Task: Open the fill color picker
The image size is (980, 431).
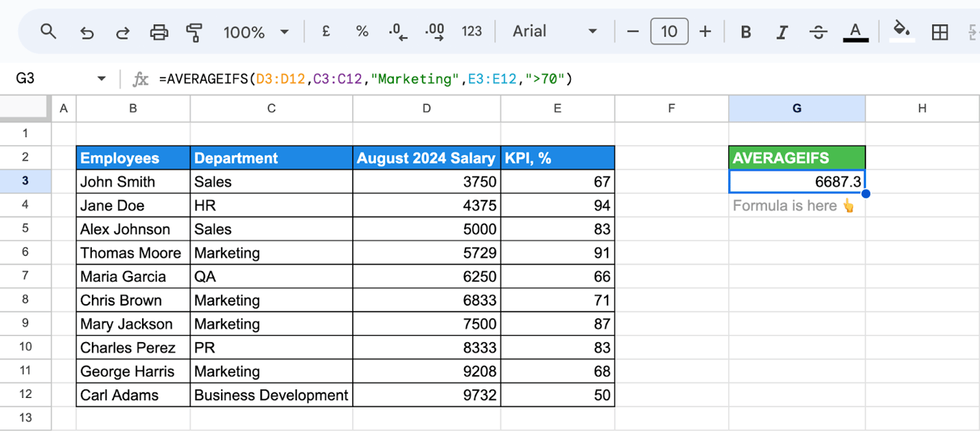Action: pos(902,32)
